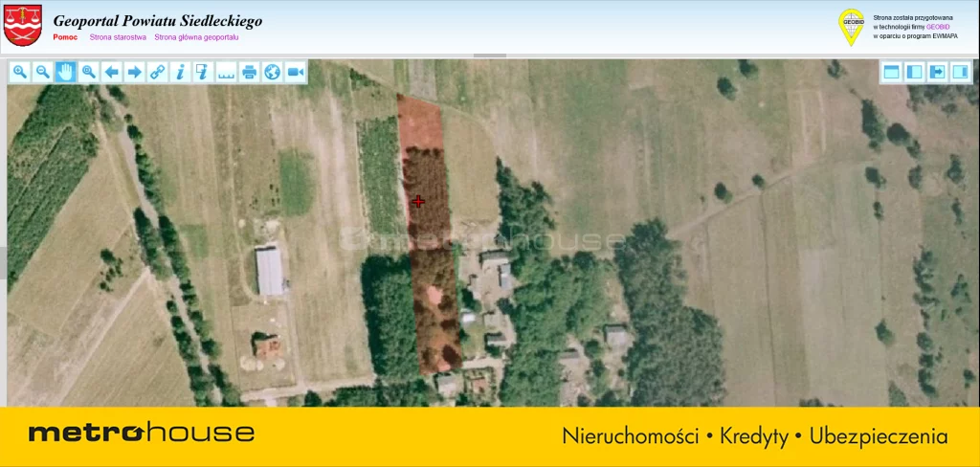
Task: Click the red cross marker on the parcel
Action: (x=418, y=201)
